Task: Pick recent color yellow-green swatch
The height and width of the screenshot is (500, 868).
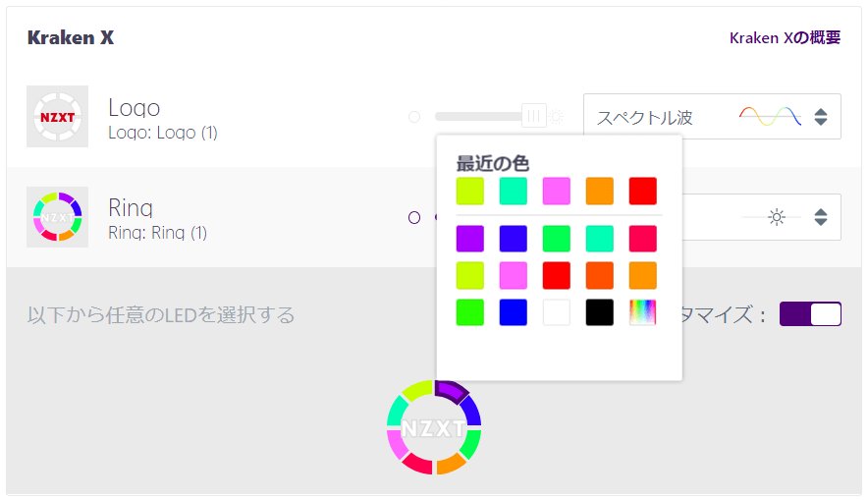Action: (x=470, y=191)
